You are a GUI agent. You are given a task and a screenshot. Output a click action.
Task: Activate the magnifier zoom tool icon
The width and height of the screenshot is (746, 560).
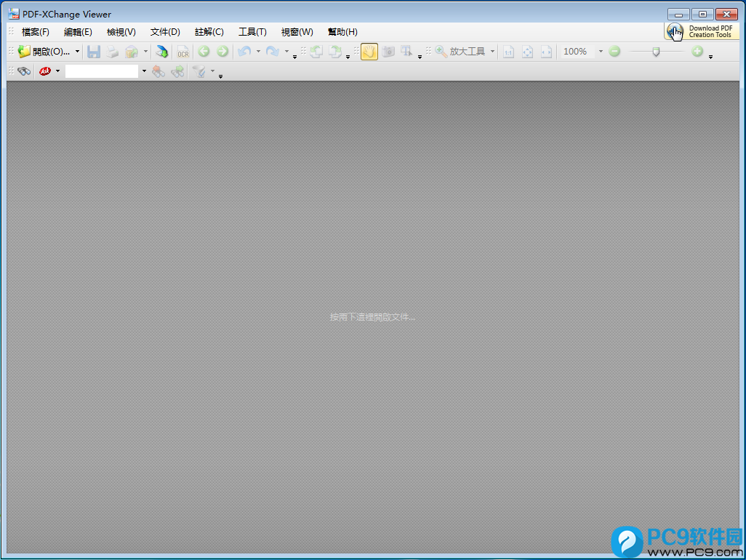pyautogui.click(x=441, y=52)
